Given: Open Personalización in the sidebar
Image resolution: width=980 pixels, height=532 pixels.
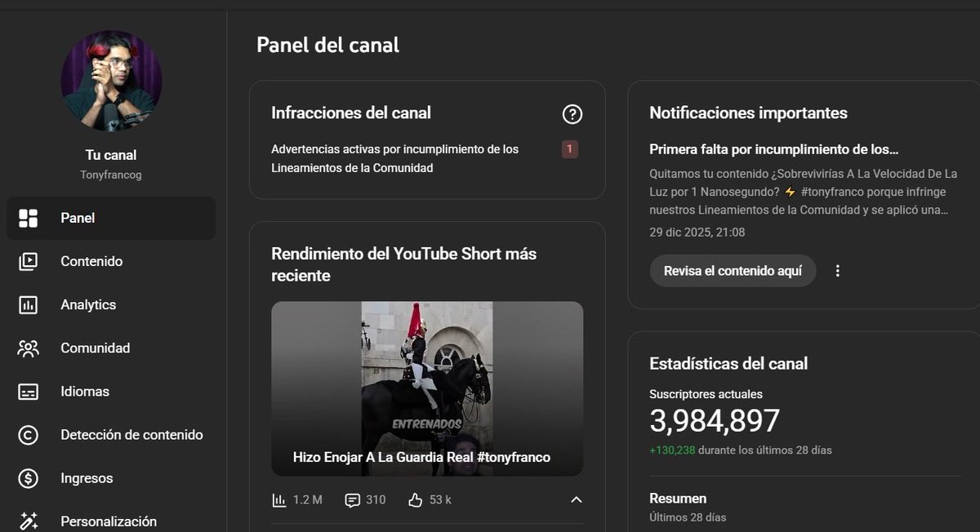Looking at the screenshot, I should [111, 521].
